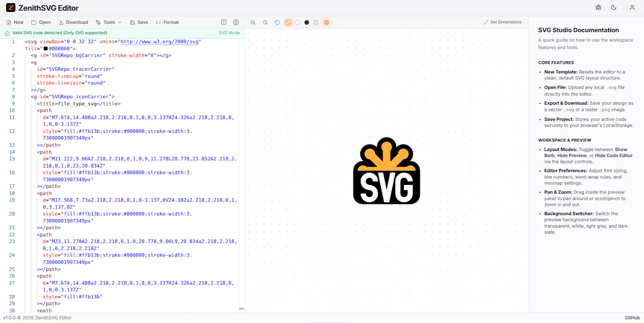Click the Download button
The image size is (644, 323).
(73, 23)
